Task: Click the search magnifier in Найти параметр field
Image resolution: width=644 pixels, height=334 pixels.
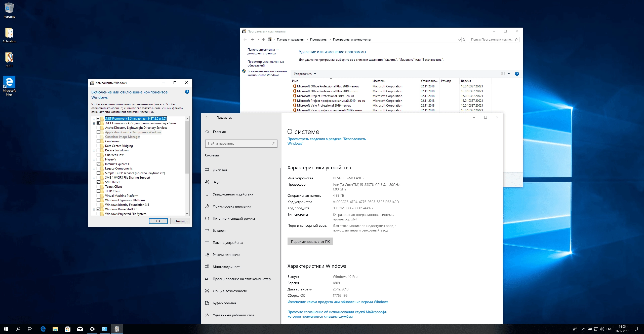Action: (274, 143)
